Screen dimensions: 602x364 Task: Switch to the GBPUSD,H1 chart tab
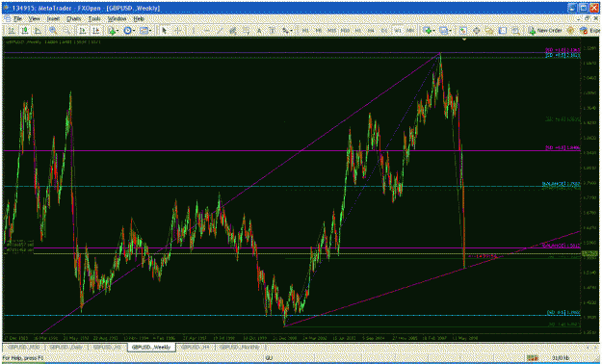point(108,347)
